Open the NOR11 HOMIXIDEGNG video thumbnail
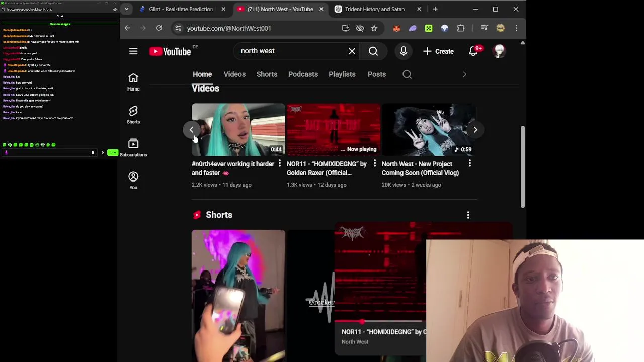 click(333, 130)
